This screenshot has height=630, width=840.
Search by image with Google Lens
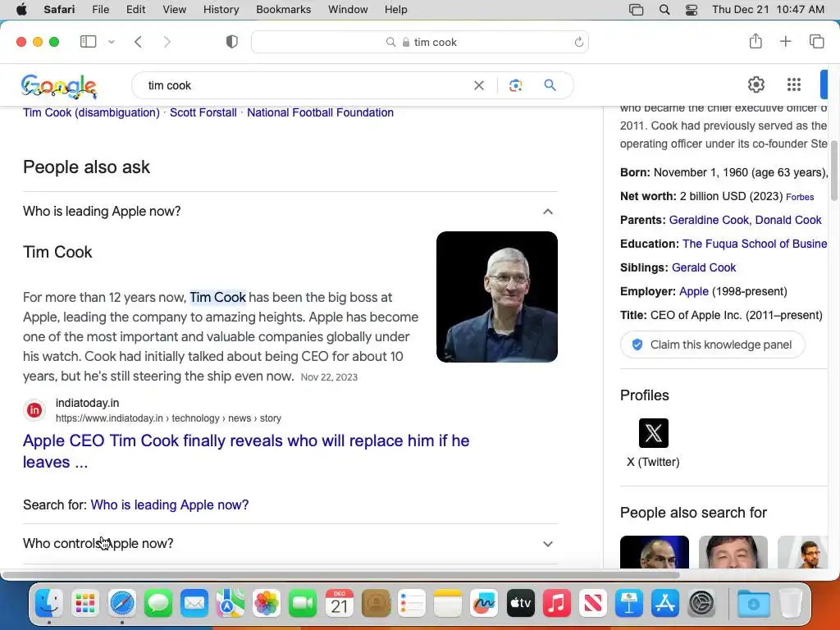[x=515, y=85]
